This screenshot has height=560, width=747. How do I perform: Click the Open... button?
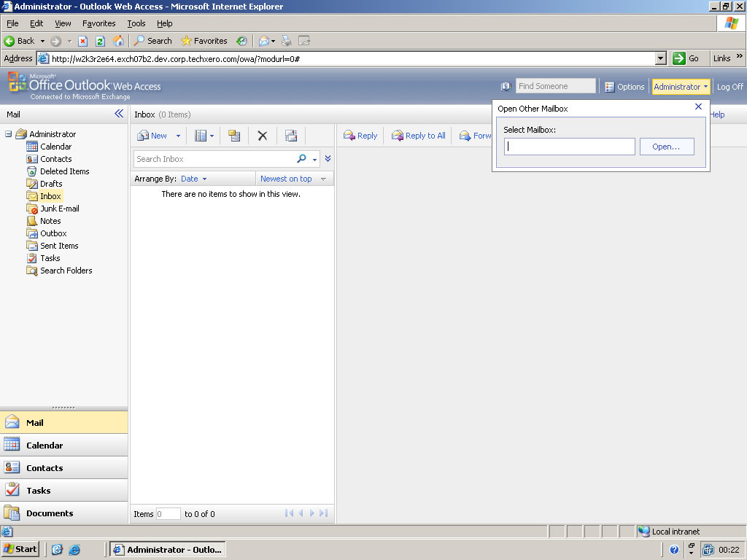point(666,147)
